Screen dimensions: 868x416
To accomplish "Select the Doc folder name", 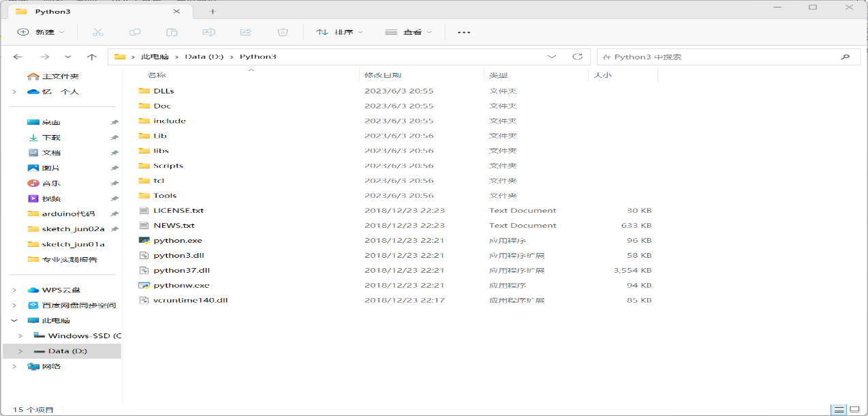I will [x=162, y=106].
